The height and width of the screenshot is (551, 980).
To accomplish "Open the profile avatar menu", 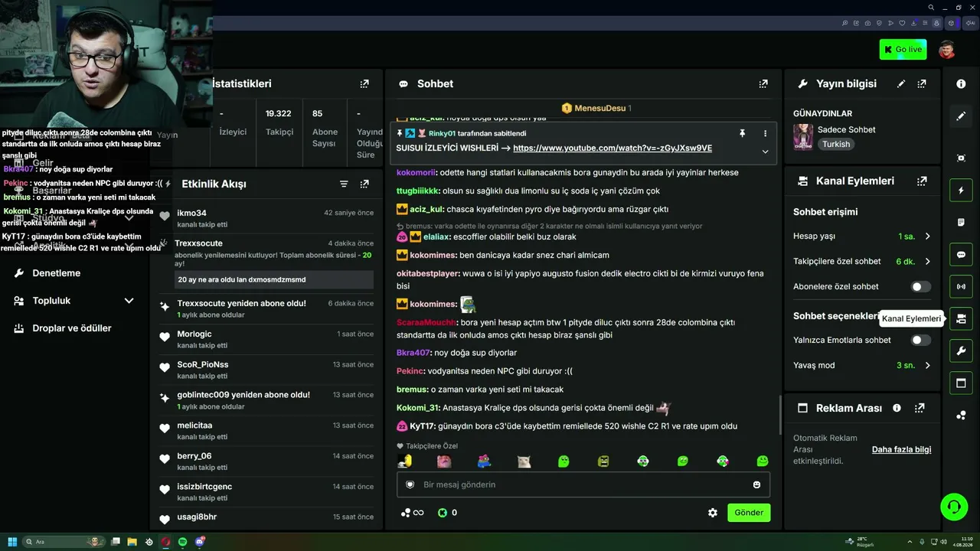I will coord(947,50).
